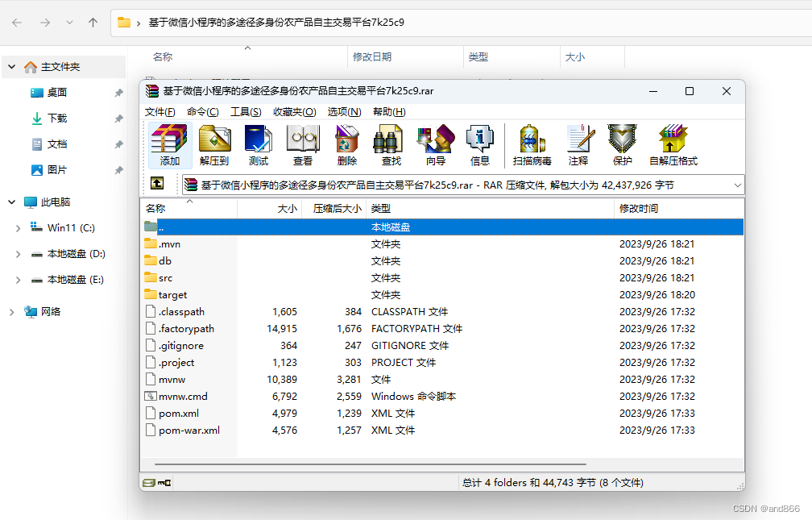Image resolution: width=812 pixels, height=520 pixels.
Task: Expand the 本地磁盘 (D:) tree node
Action: tap(18, 254)
